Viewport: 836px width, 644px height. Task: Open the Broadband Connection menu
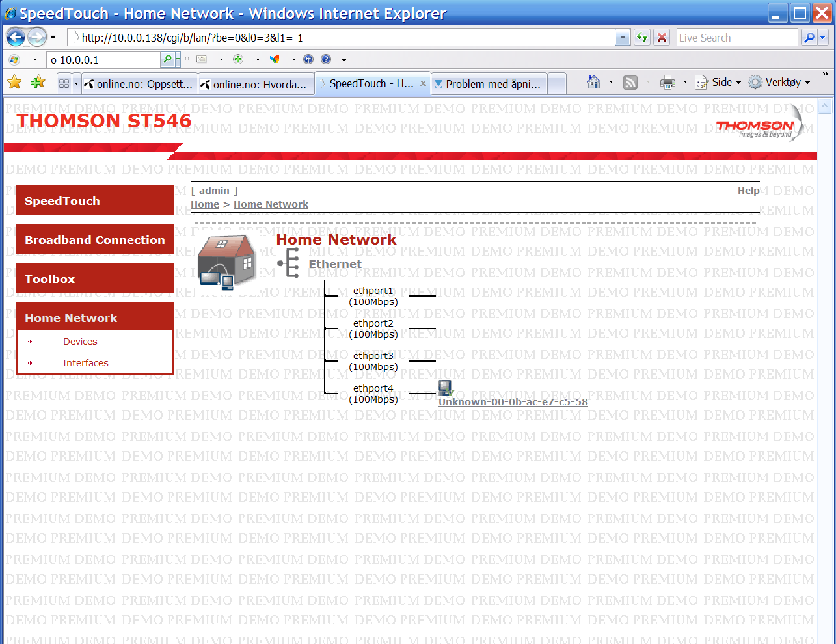pyautogui.click(x=95, y=239)
